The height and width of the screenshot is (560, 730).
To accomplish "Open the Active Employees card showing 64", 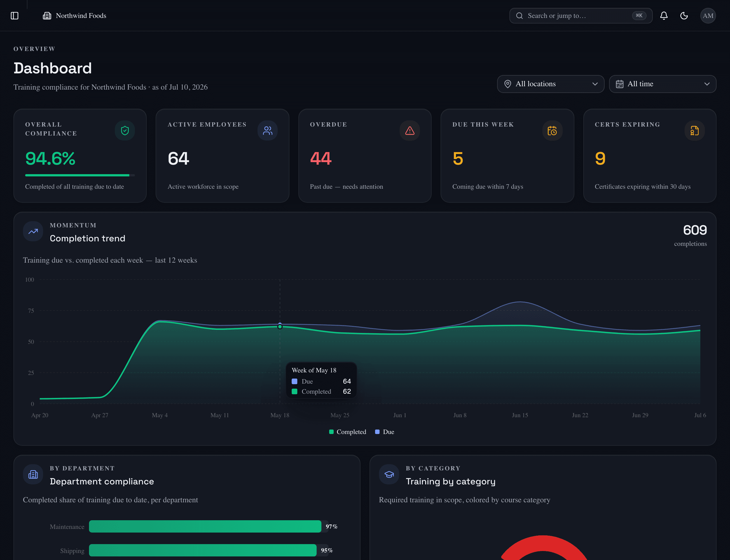I will pos(222,156).
